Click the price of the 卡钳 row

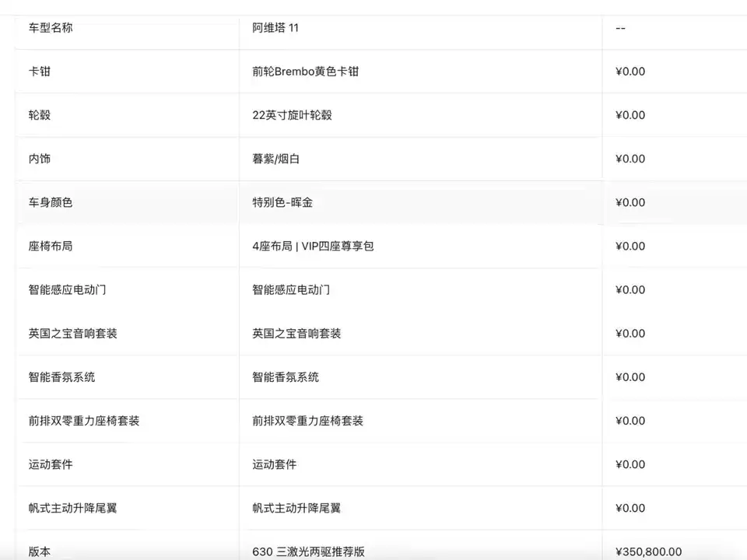[630, 72]
